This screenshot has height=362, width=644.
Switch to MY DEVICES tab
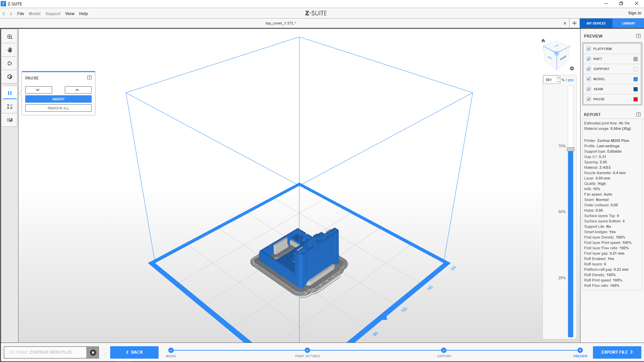[596, 23]
